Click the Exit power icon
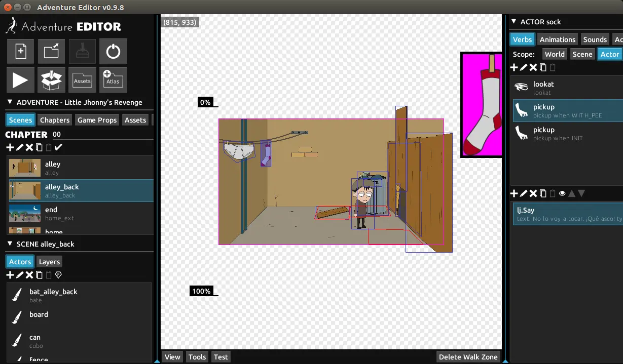This screenshot has width=623, height=364. click(113, 52)
